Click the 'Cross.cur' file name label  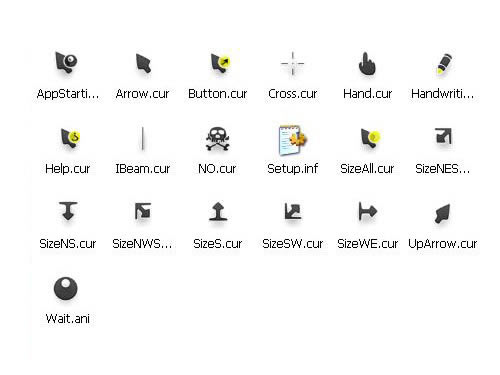point(292,94)
